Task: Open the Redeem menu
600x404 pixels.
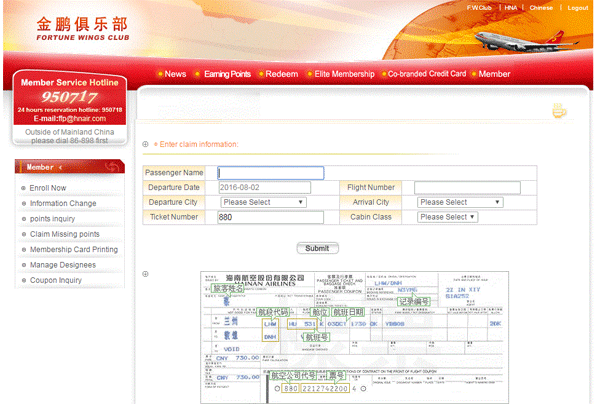Action: [x=282, y=74]
